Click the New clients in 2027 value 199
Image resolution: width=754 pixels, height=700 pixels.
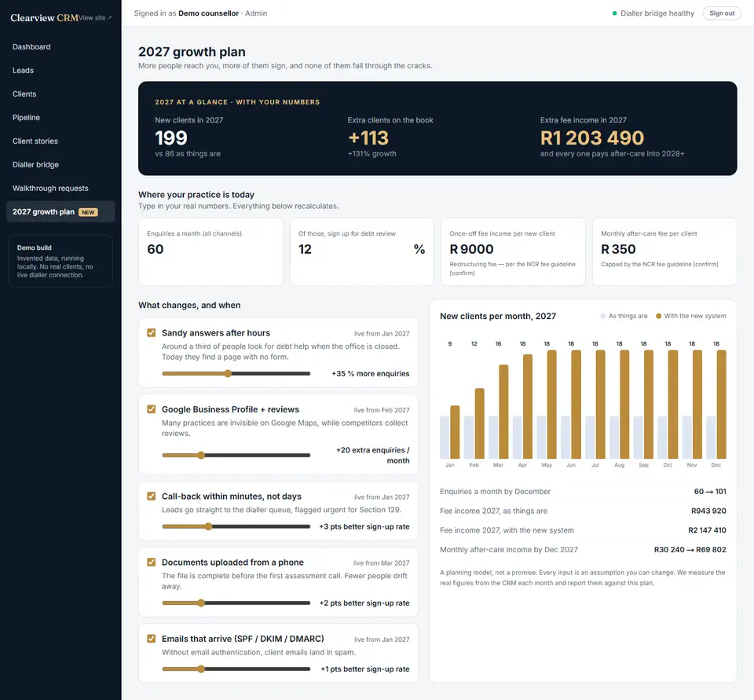tap(171, 138)
